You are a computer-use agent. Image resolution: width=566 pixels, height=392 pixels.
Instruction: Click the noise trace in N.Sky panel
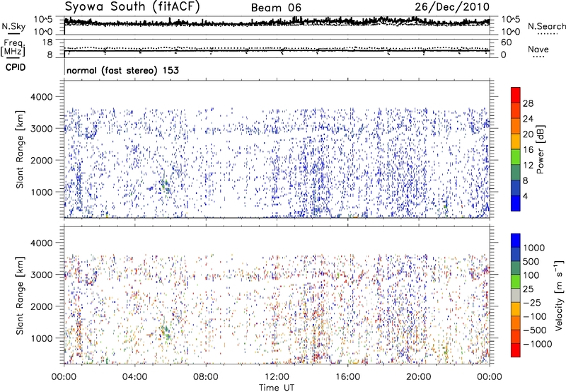point(277,23)
